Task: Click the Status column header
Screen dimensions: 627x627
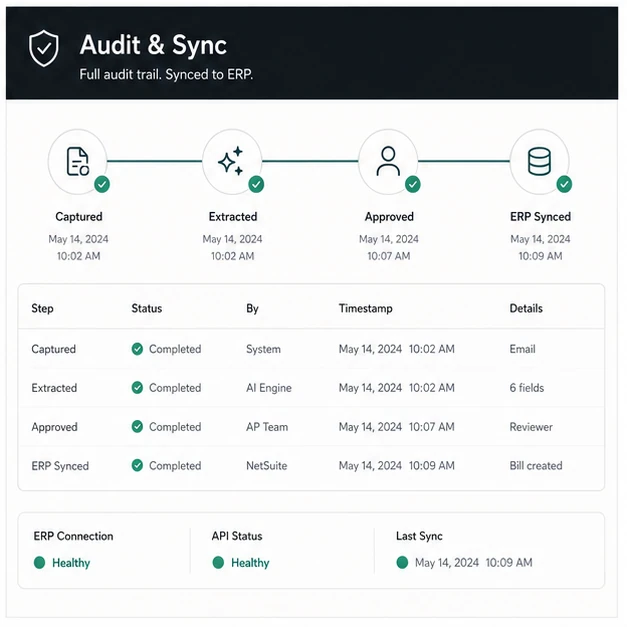Action: point(147,308)
